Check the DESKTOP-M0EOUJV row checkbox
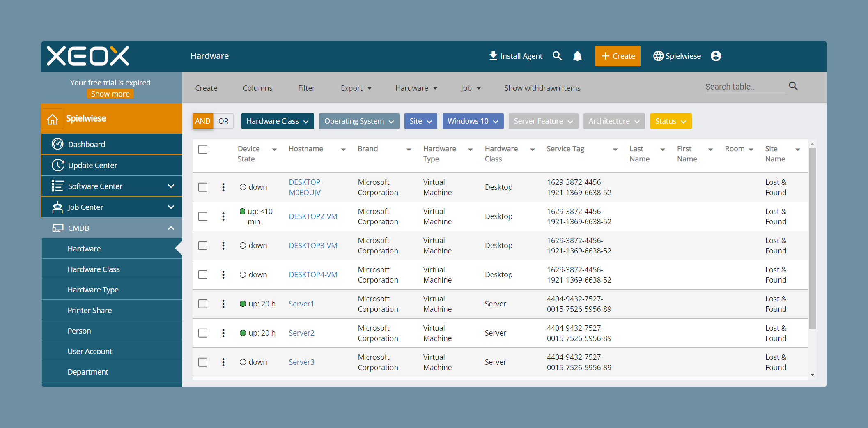868x428 pixels. (203, 187)
